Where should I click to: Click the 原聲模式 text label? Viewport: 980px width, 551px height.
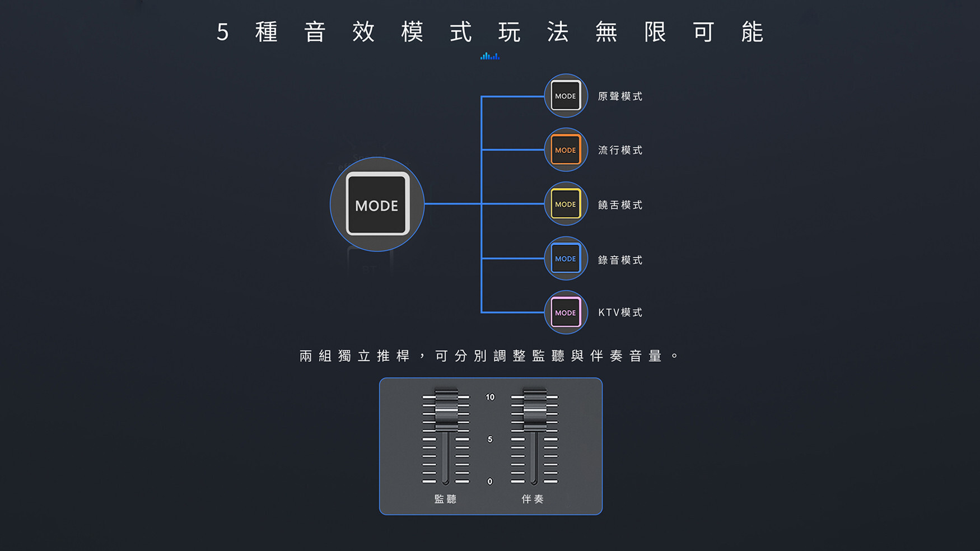click(620, 96)
